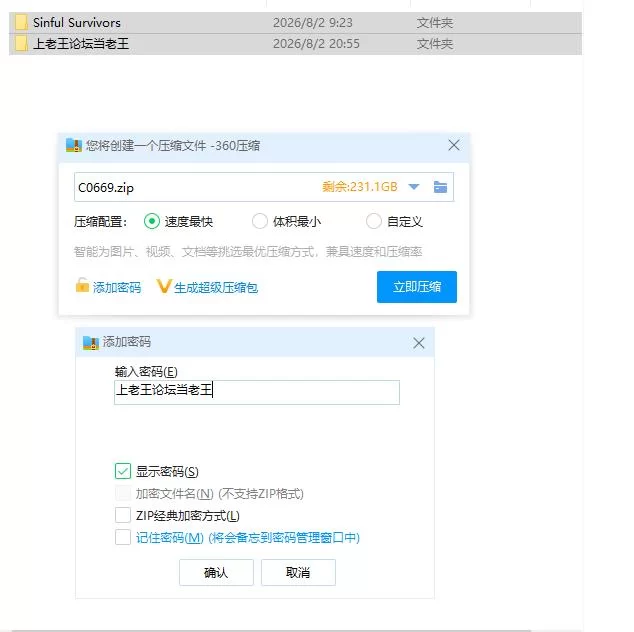634x632 pixels.
Task: Select the 上老王论坛当老王 folder name
Action: 81,44
